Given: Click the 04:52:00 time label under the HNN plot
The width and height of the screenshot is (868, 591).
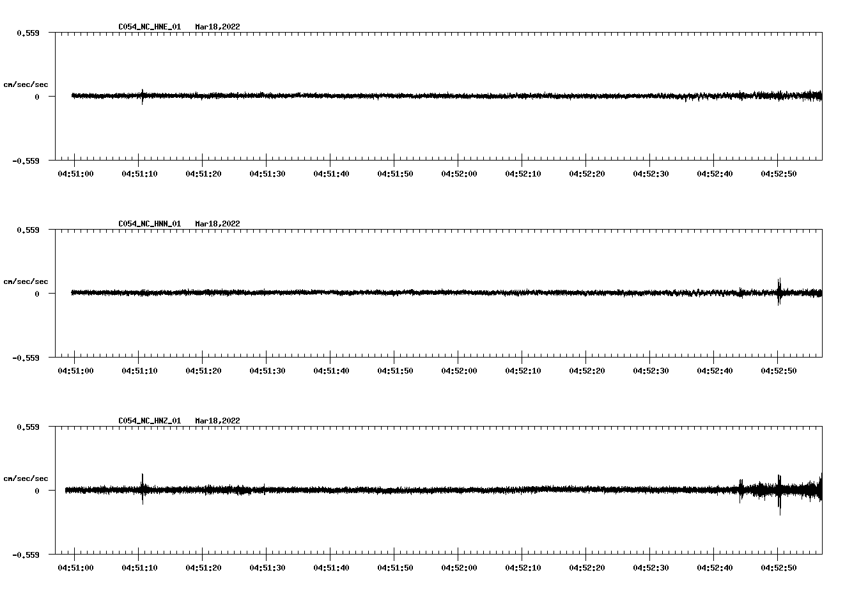Looking at the screenshot, I should coord(459,371).
